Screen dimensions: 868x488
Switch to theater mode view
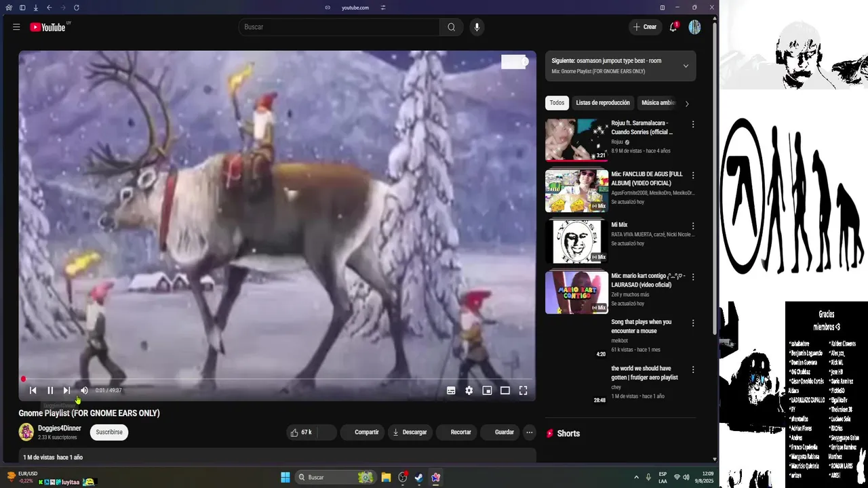[505, 390]
